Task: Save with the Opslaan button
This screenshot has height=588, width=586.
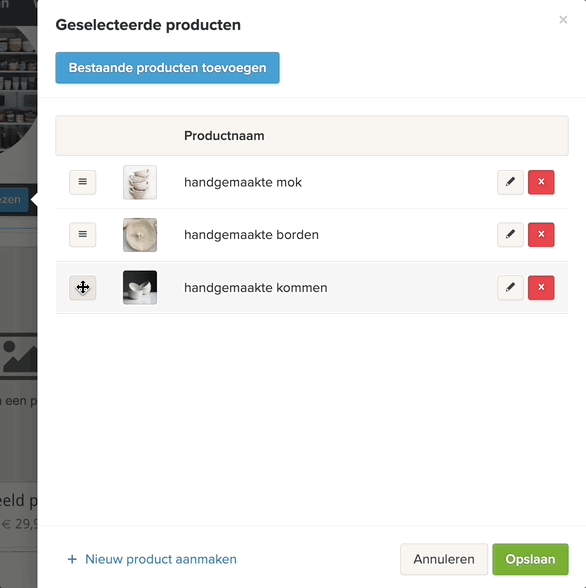Action: [x=531, y=559]
